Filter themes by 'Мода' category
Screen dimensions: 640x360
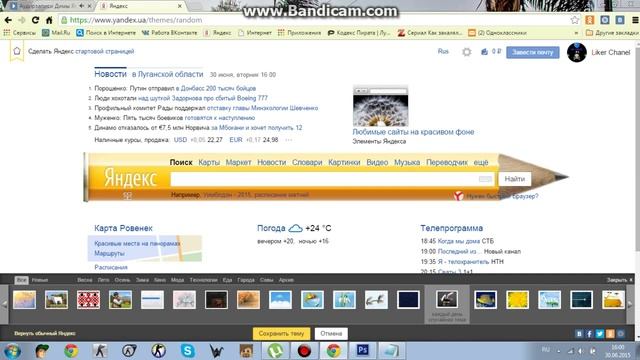tap(177, 280)
